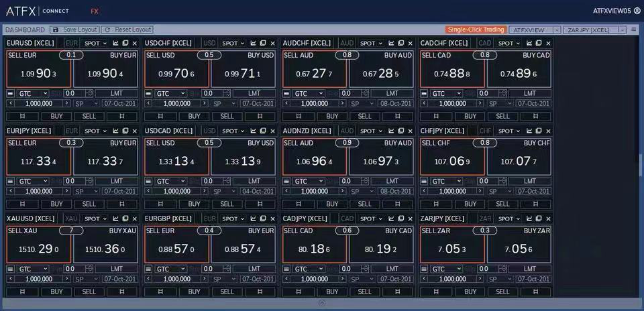The width and height of the screenshot is (644, 311).
Task: Click the pop-out window icon in EURUSD panel
Action: click(125, 43)
